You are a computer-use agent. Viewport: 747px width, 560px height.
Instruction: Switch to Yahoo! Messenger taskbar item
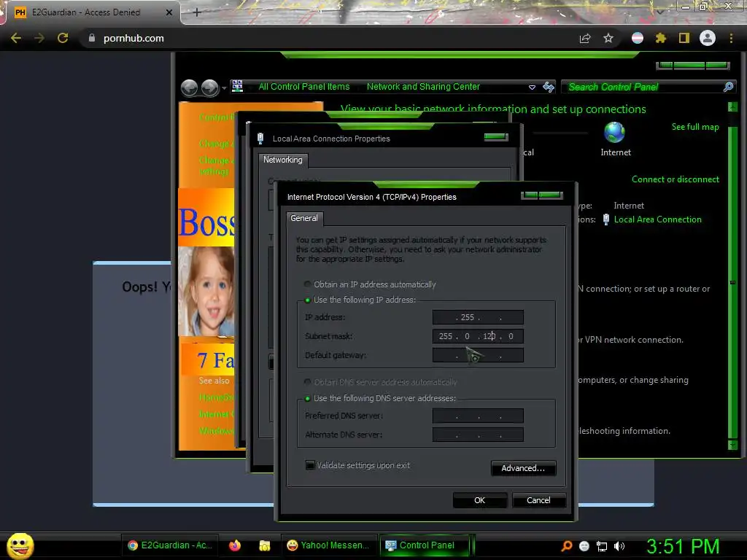point(328,545)
